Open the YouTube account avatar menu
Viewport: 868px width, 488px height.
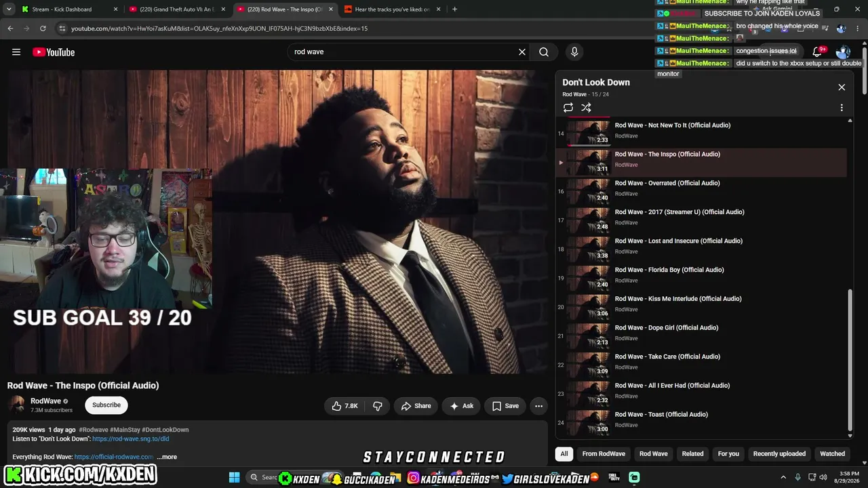tap(843, 52)
